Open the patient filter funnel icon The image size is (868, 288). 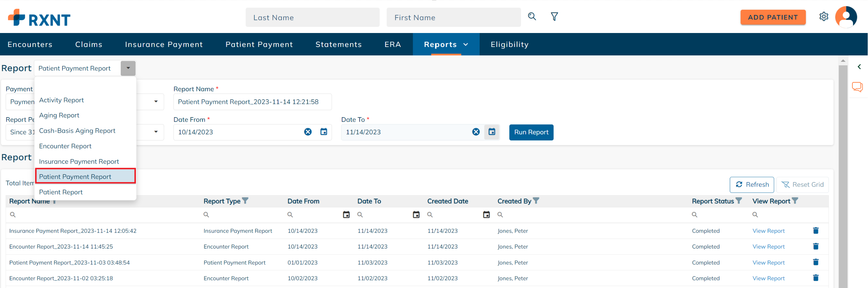(554, 17)
